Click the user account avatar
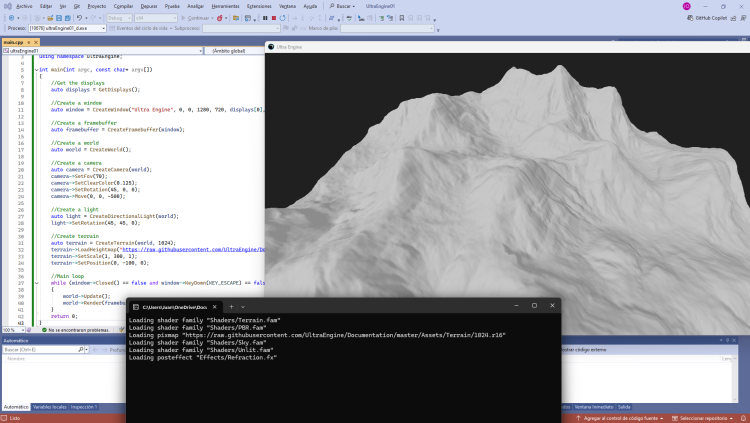The height and width of the screenshot is (423, 750). (687, 6)
